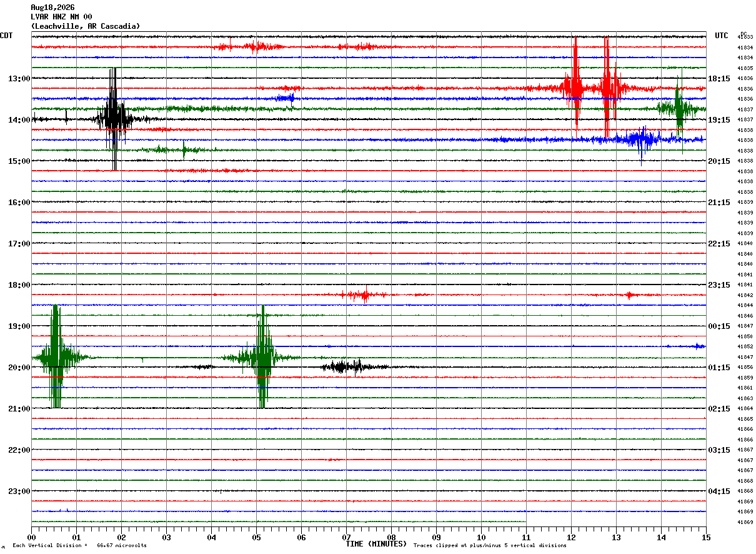Click DC value '41846'

[745, 316]
